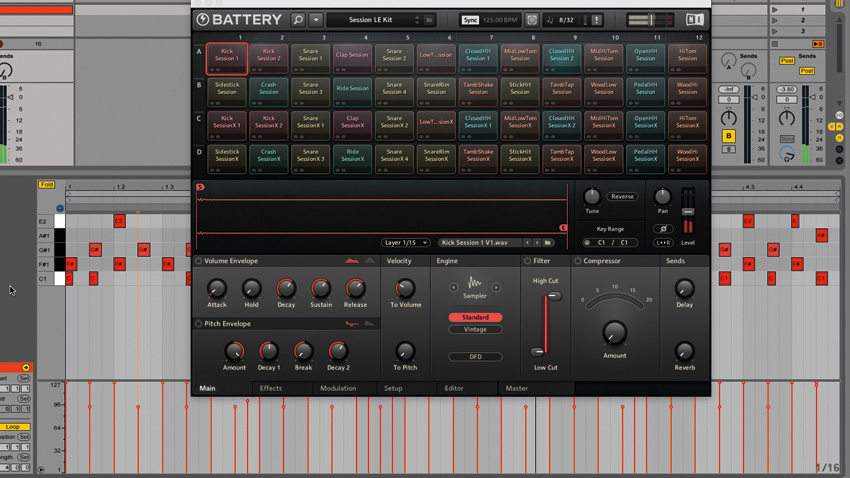The image size is (850, 478).
Task: Switch to the Setup tab
Action: pos(393,388)
